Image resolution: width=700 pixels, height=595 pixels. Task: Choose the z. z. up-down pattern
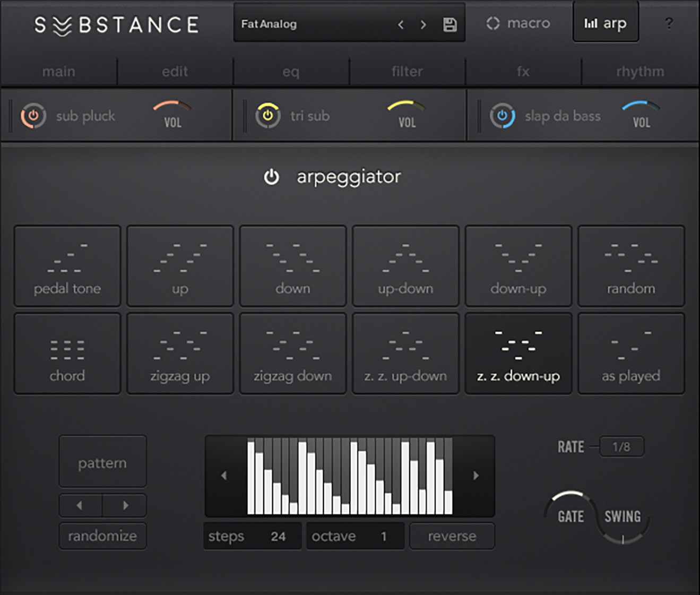405,353
